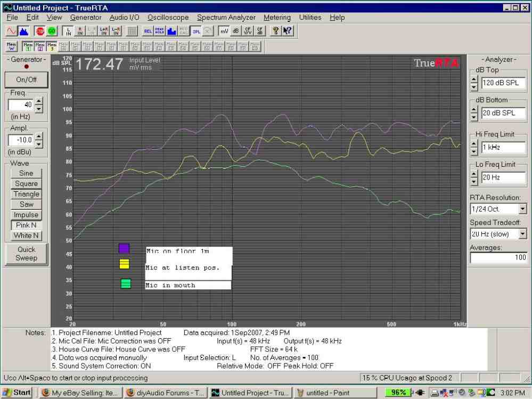532x399 pixels.
Task: Click the Windows Start button
Action: (17, 393)
